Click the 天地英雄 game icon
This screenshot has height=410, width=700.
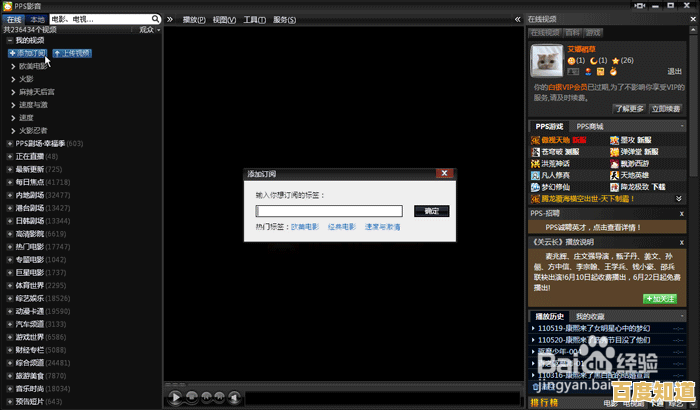pyautogui.click(x=613, y=175)
